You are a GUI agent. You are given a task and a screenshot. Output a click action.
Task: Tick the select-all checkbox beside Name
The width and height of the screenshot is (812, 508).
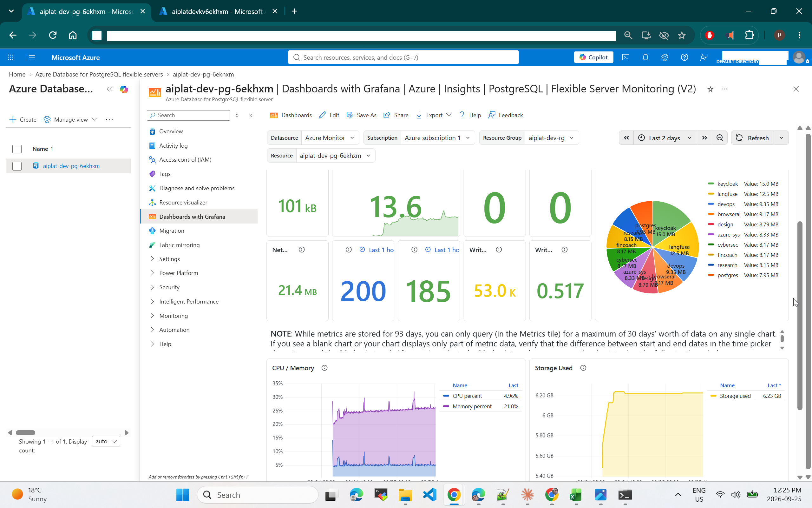tap(17, 149)
